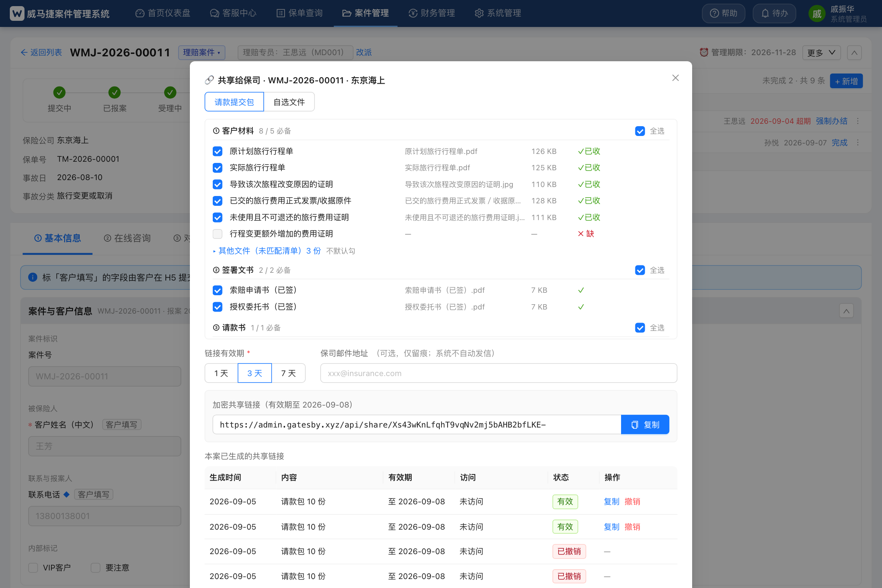This screenshot has height=588, width=882.
Task: Open 帮助 help button
Action: click(723, 13)
